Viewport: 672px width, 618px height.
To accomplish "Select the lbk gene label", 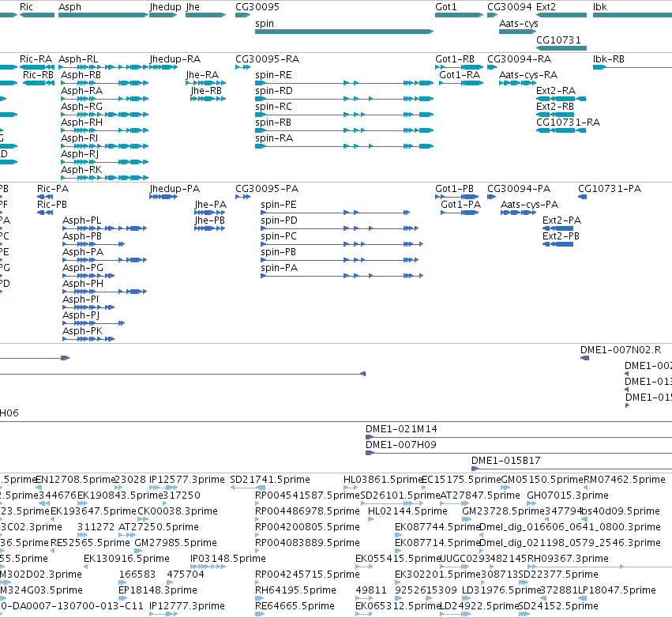I will [600, 7].
